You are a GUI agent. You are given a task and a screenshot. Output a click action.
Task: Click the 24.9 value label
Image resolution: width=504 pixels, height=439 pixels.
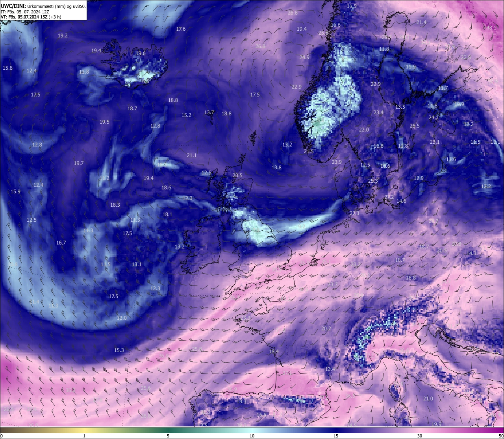304,57
